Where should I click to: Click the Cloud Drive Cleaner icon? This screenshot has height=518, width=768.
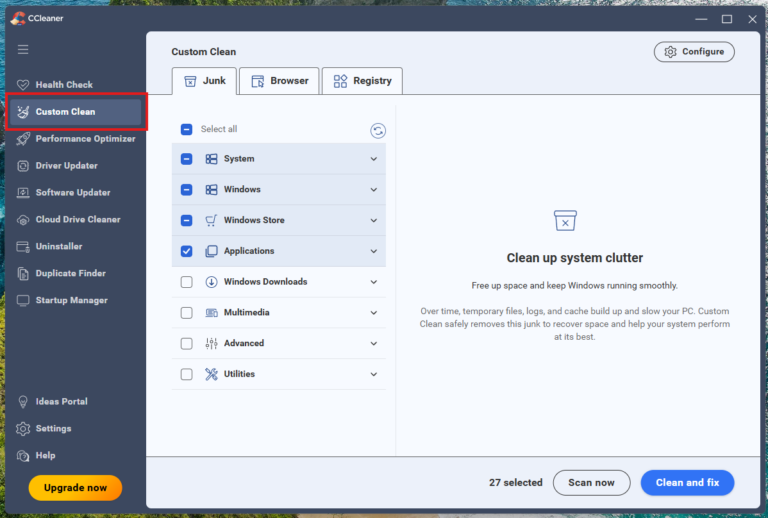[23, 220]
